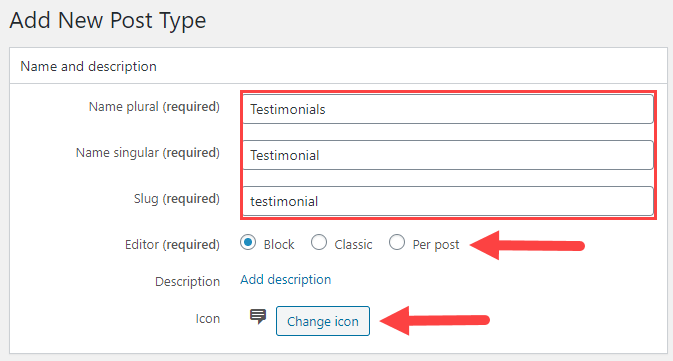
Task: Select the Block editor radio button
Action: (248, 243)
